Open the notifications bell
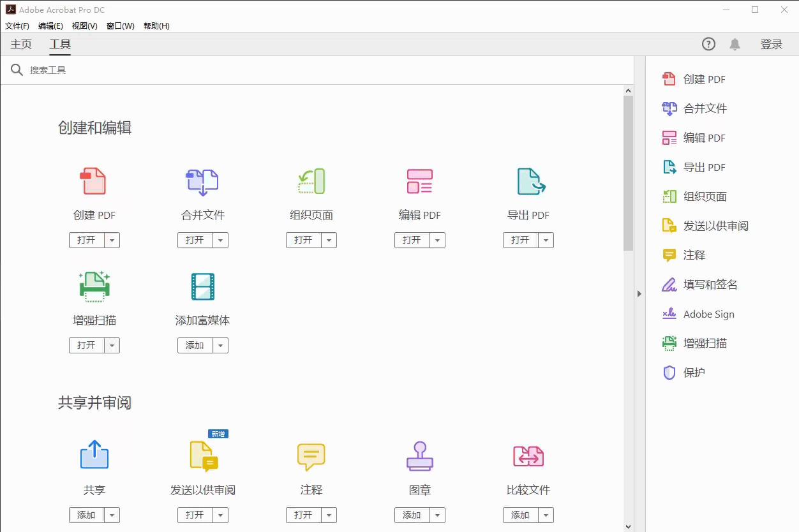The width and height of the screenshot is (799, 532). coord(735,44)
